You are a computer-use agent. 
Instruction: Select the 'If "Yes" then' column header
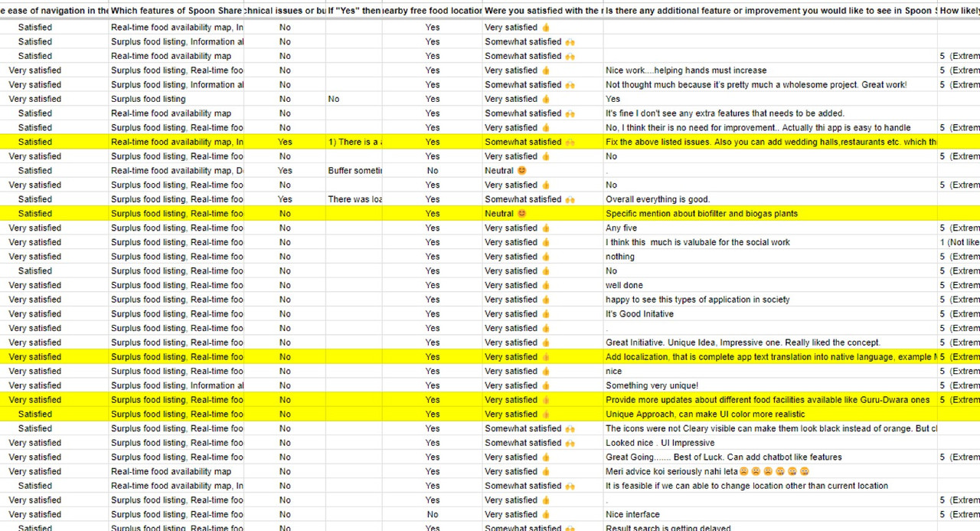(x=354, y=11)
